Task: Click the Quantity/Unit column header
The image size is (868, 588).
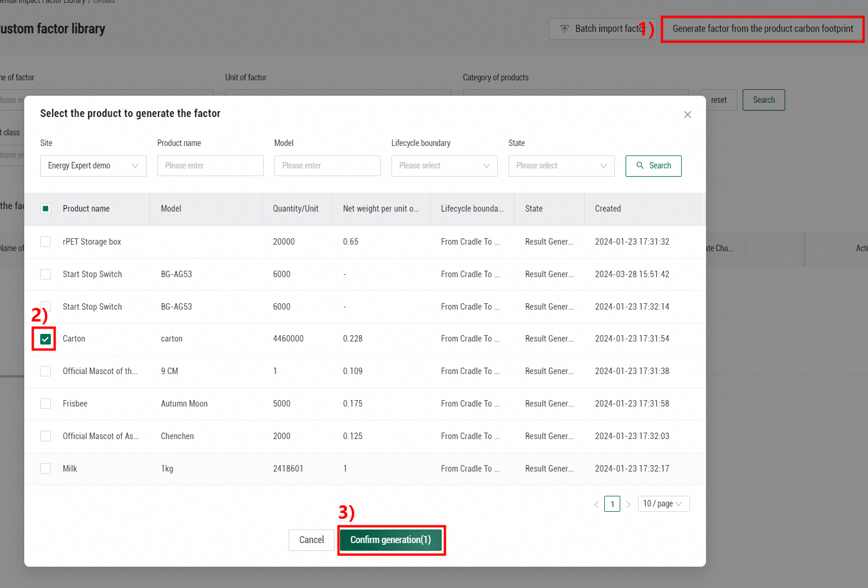Action: tap(296, 209)
